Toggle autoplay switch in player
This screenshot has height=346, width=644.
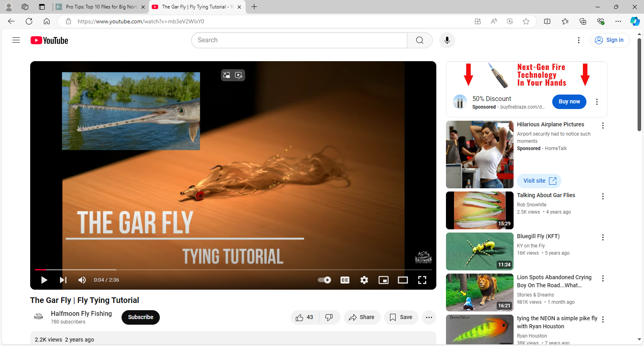click(x=324, y=280)
